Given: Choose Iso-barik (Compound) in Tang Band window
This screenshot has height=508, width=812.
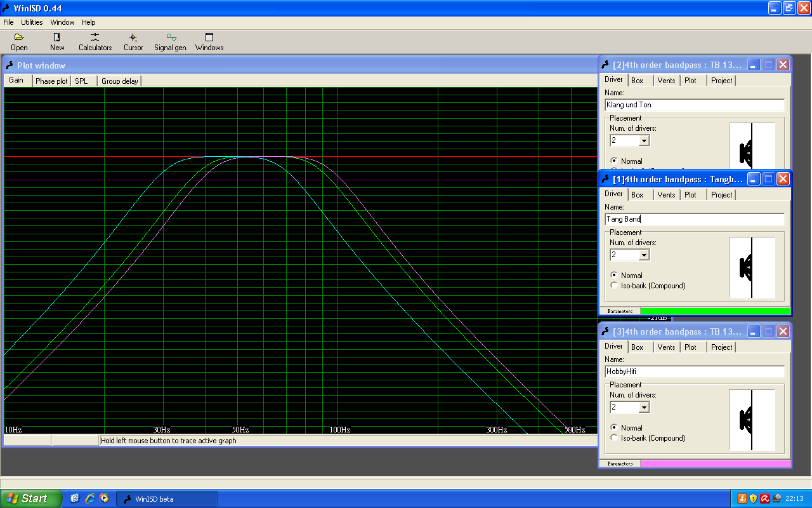Looking at the screenshot, I should [x=613, y=286].
